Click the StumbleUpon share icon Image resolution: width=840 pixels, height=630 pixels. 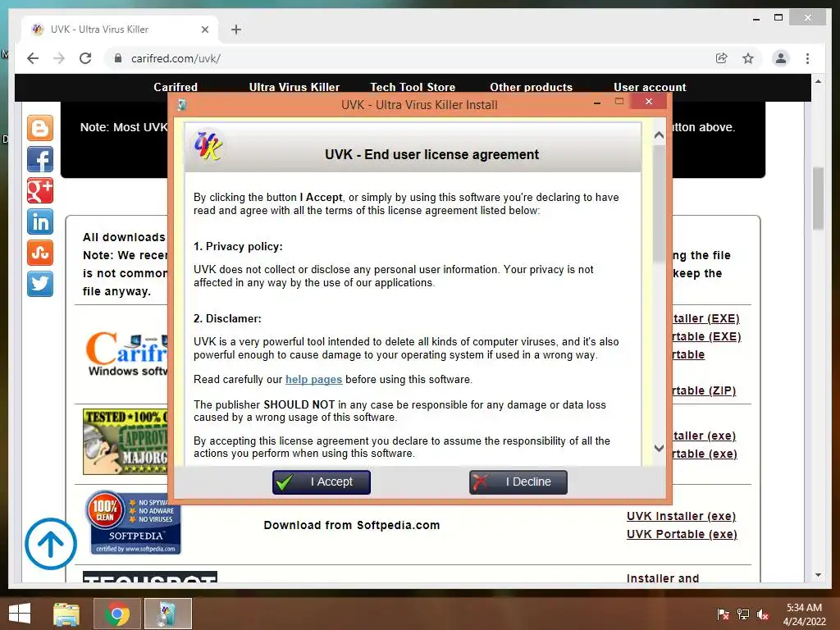point(40,253)
